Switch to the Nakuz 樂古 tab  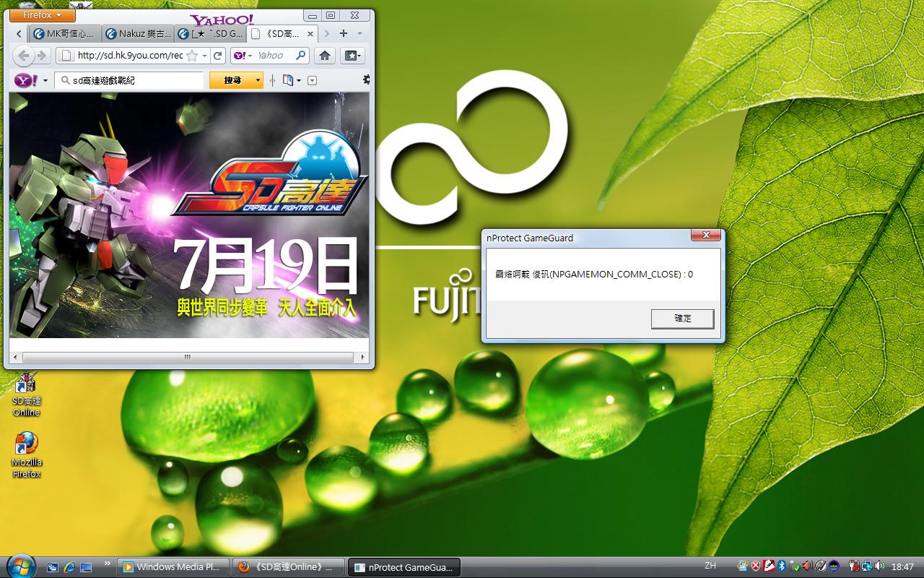(x=138, y=33)
